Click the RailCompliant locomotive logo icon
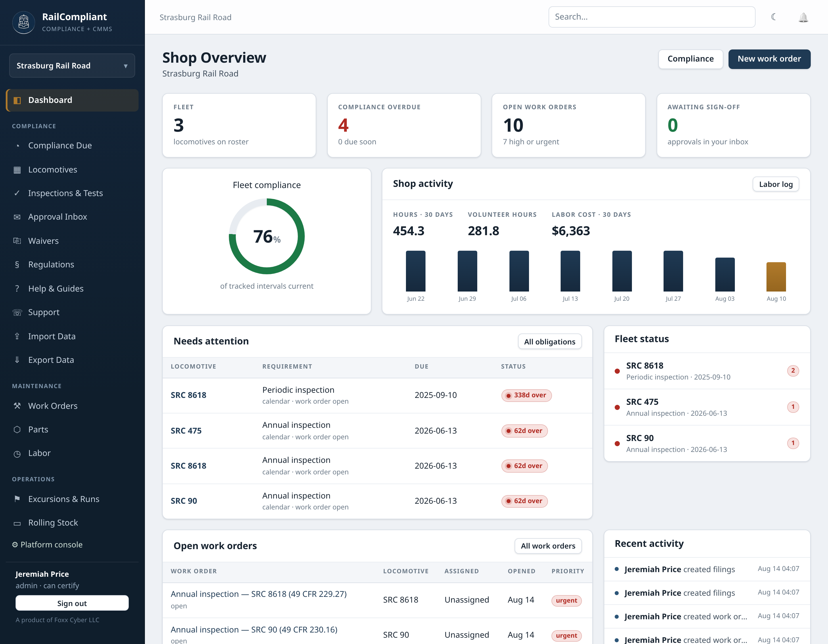 (x=24, y=22)
